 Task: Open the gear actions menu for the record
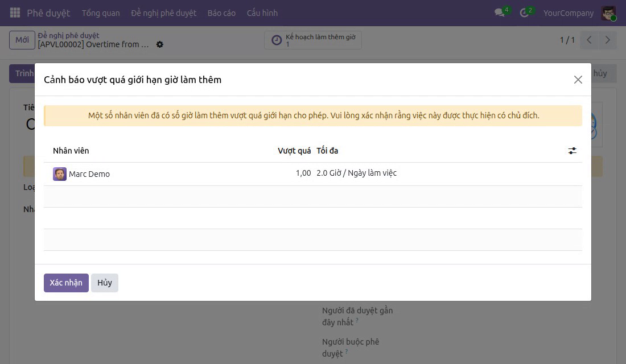(160, 44)
